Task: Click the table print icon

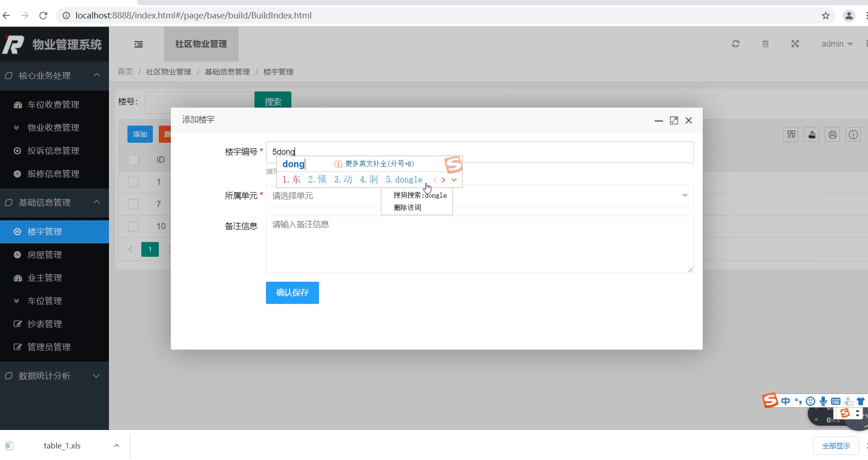Action: tap(832, 134)
